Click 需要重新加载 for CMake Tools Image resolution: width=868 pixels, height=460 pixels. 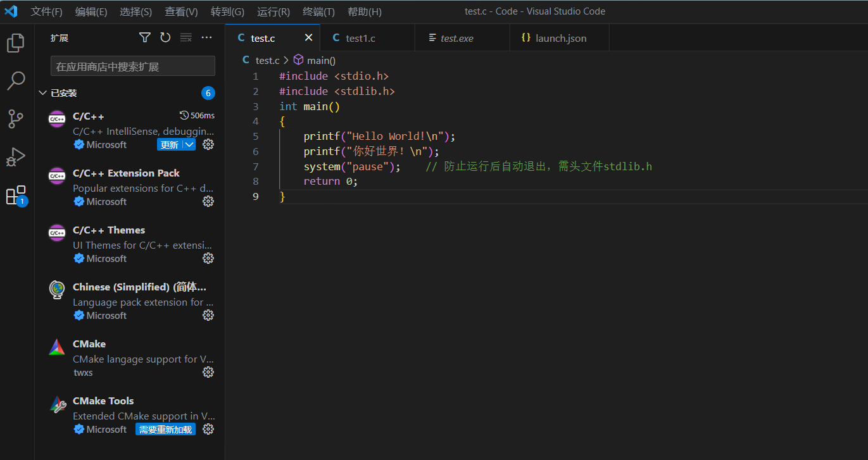coord(165,429)
